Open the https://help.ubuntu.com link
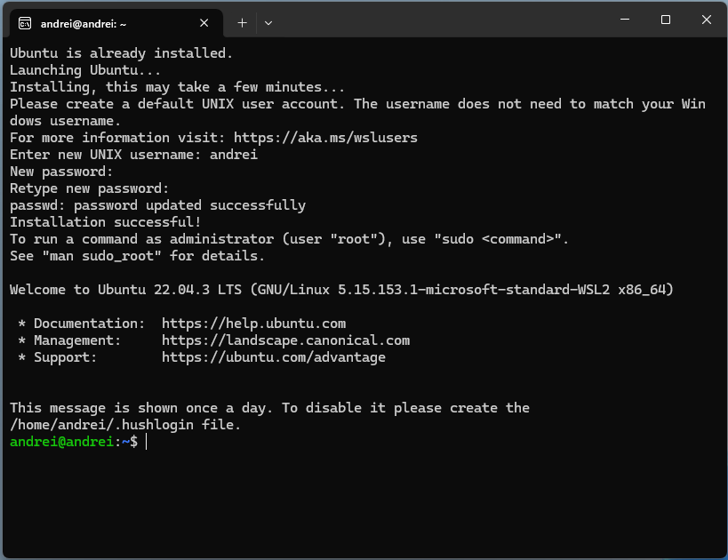This screenshot has width=728, height=560. [x=253, y=324]
